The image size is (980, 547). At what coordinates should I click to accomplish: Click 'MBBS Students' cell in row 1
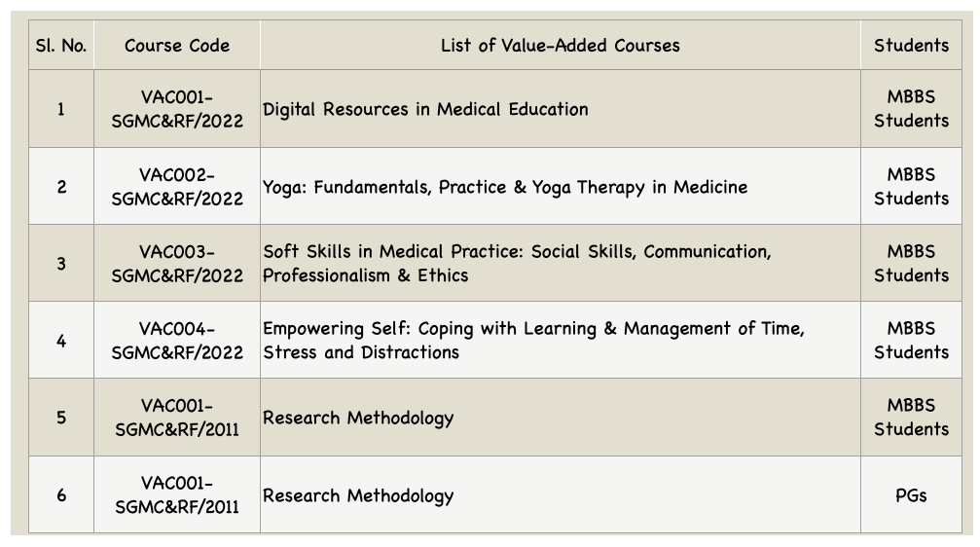(x=911, y=109)
